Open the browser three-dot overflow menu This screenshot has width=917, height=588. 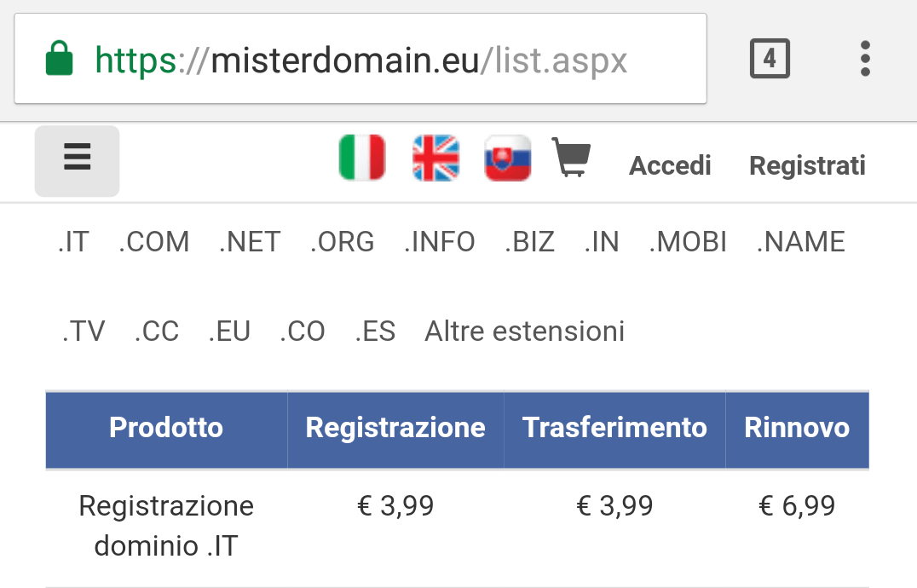(x=866, y=59)
